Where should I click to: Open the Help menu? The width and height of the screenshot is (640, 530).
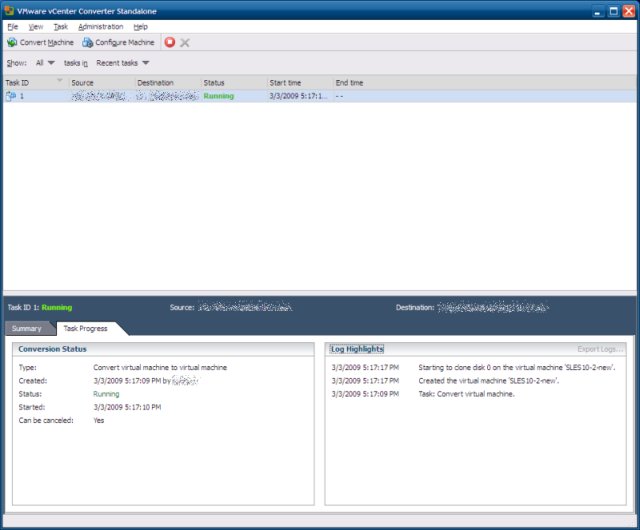click(x=140, y=27)
